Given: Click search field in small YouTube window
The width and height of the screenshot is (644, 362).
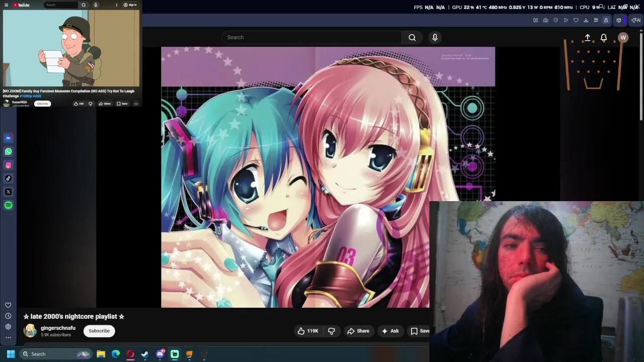Looking at the screenshot, I should 61,5.
